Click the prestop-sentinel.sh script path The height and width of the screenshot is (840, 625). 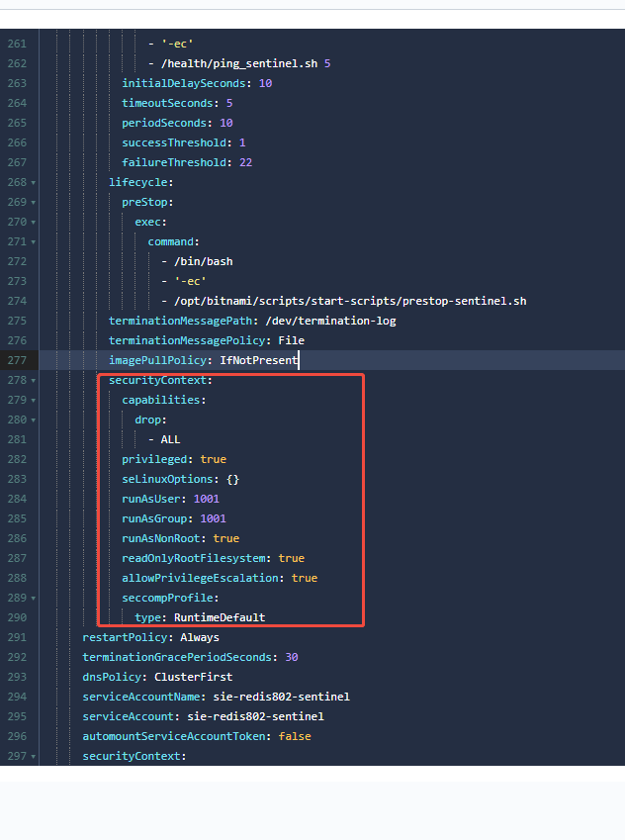[349, 301]
